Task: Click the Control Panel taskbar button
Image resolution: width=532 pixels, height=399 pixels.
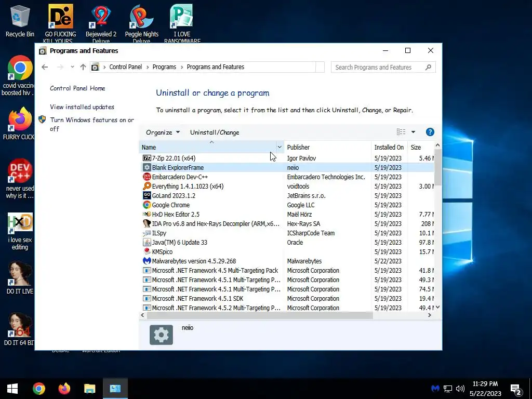Action: (x=115, y=389)
